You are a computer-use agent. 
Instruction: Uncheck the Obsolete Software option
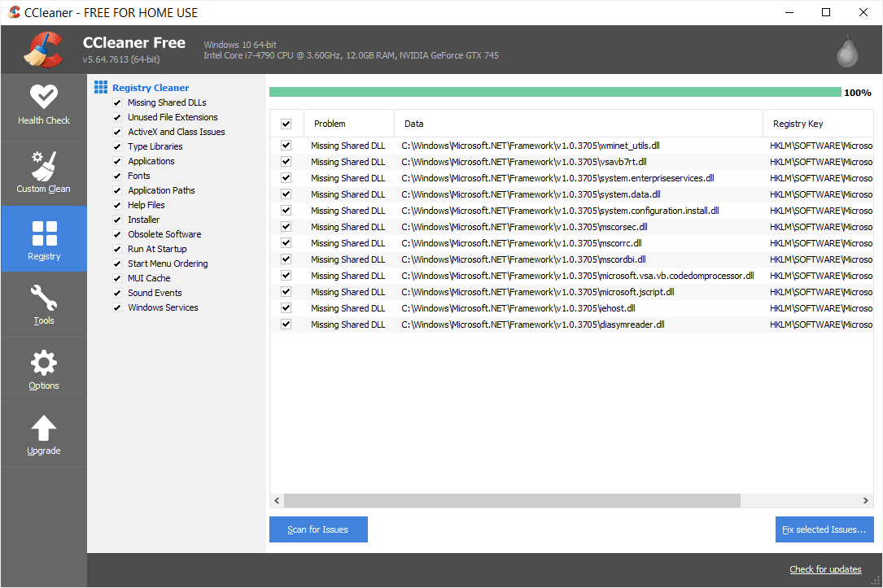(x=117, y=235)
